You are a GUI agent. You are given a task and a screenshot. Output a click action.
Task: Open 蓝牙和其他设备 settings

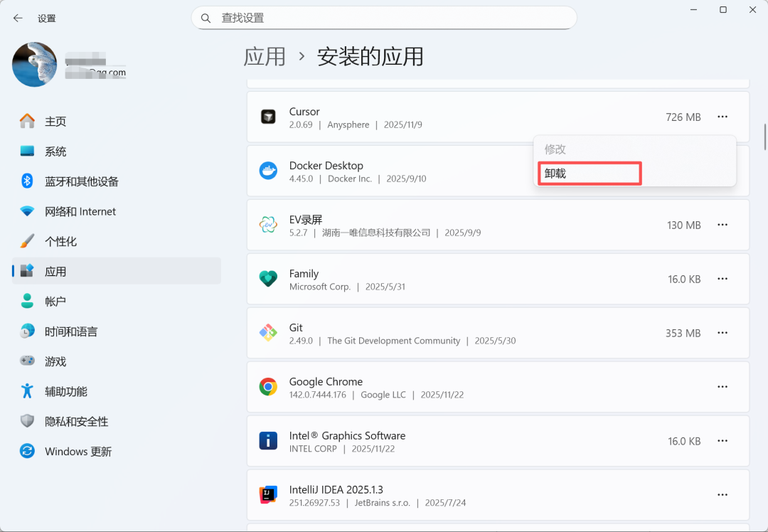click(x=117, y=181)
